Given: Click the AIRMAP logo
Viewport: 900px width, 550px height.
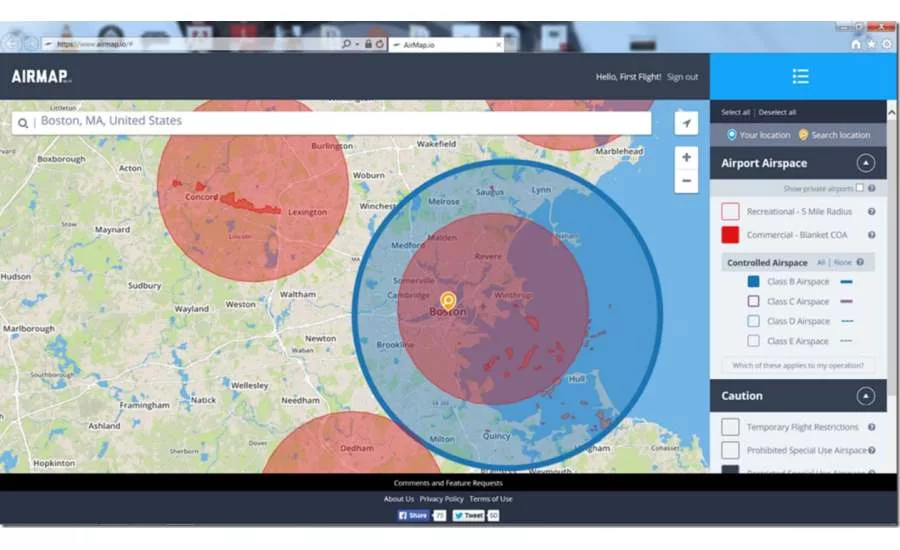Looking at the screenshot, I should (41, 76).
